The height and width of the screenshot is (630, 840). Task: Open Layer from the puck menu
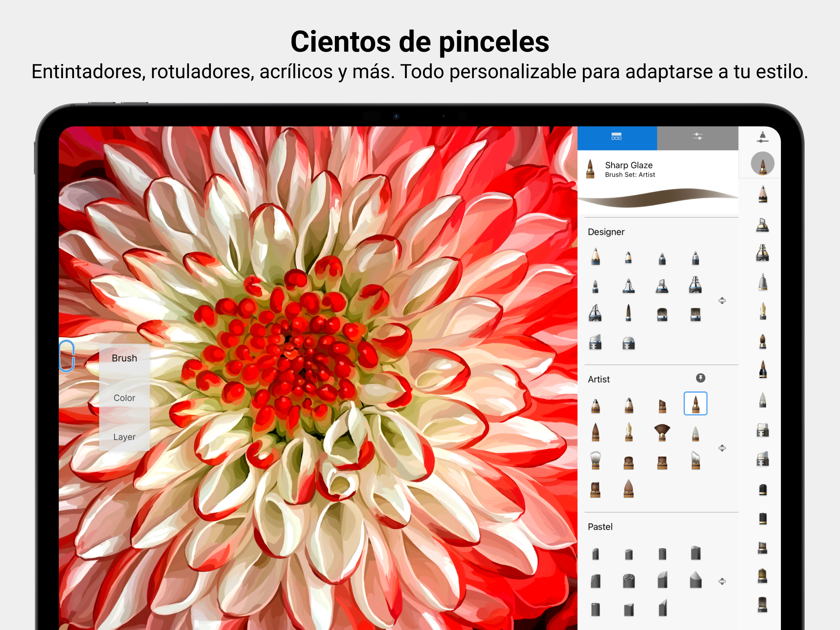pyautogui.click(x=125, y=437)
